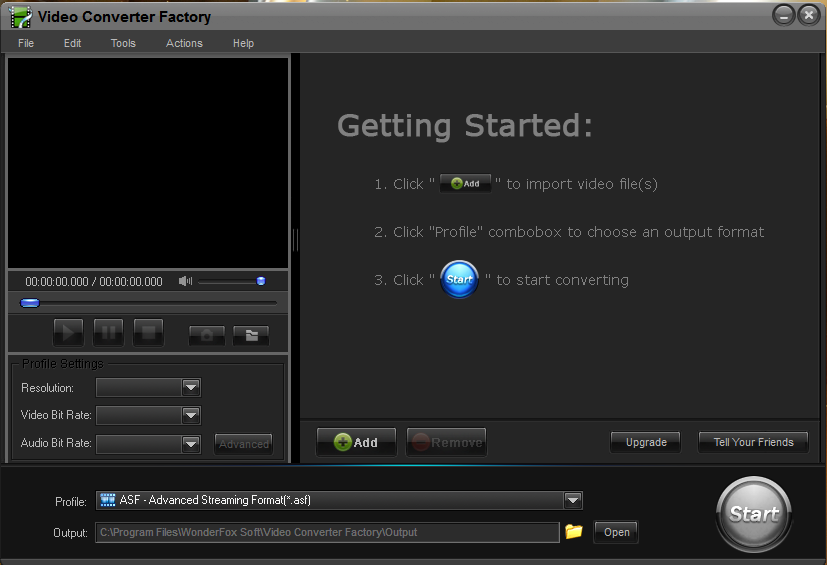
Task: Take a snapshot with the camera icon
Action: pyautogui.click(x=207, y=335)
